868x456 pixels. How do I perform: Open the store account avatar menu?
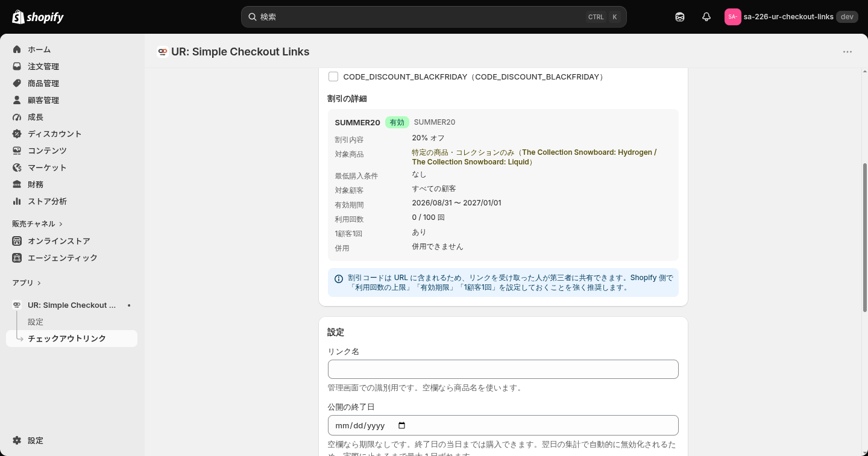[732, 17]
